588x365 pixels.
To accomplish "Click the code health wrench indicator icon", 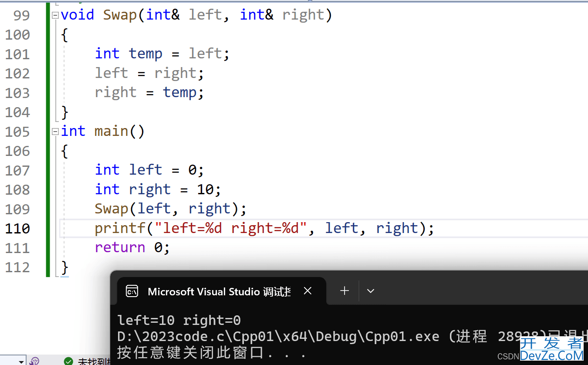I will [35, 361].
